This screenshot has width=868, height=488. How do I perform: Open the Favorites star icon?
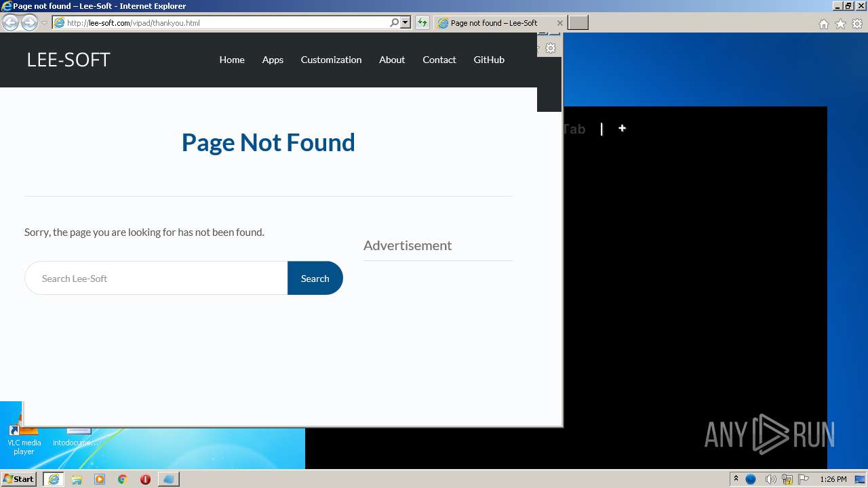pyautogui.click(x=840, y=24)
